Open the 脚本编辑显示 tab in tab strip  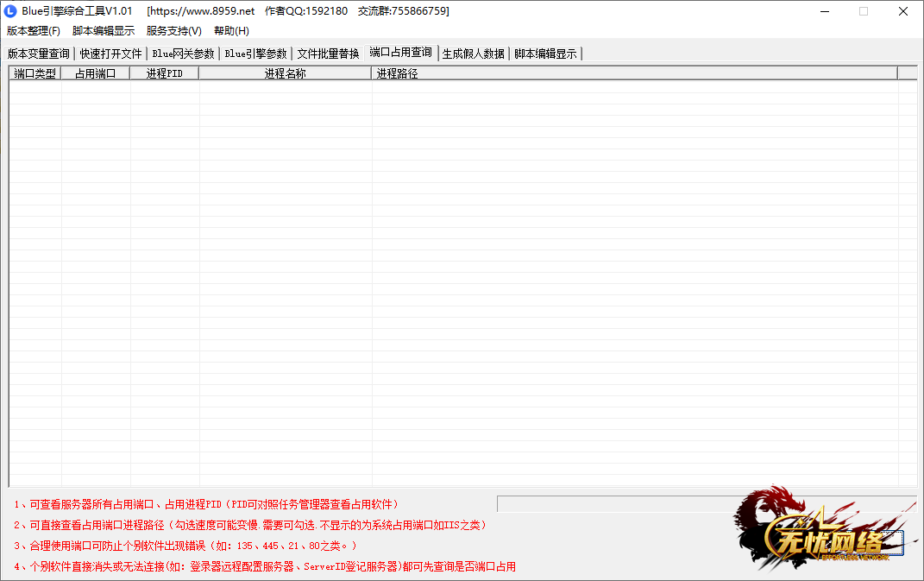coord(545,54)
